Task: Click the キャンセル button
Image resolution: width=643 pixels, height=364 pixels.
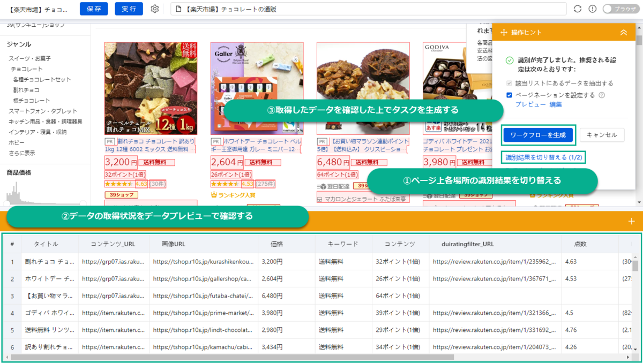Action: click(602, 135)
